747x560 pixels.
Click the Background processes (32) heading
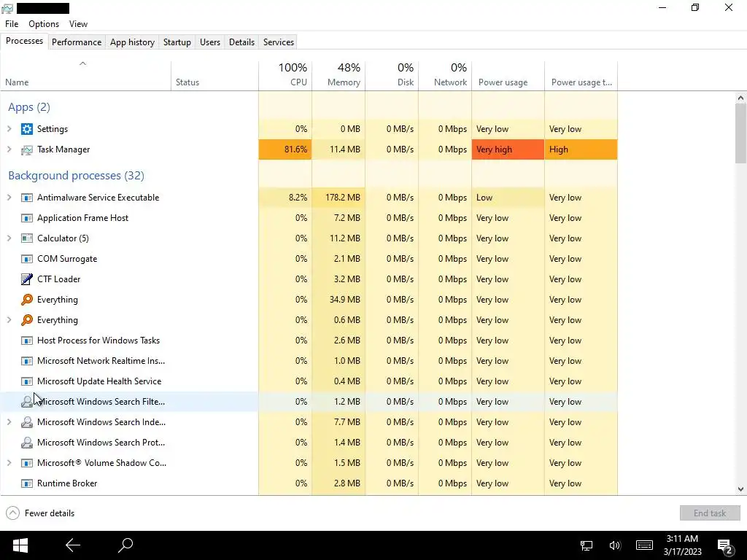tap(76, 175)
